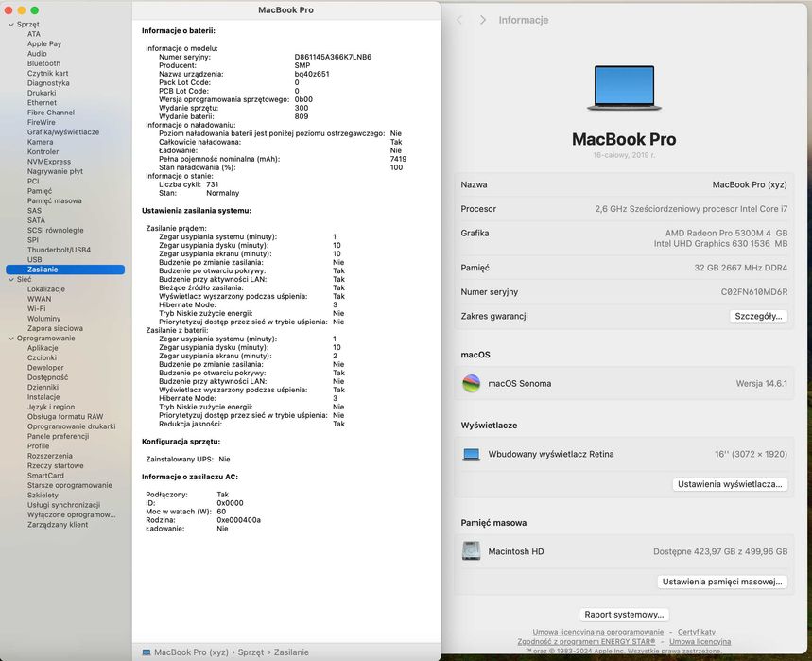Click the MacBook Pro laptop image

[x=624, y=88]
